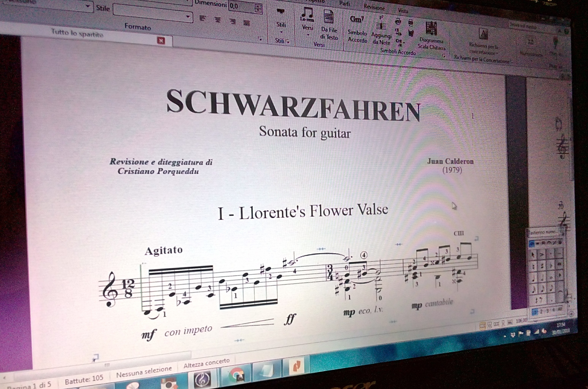This screenshot has height=389, width=588.
Task: Open the Stili group dialog launcher
Action: pyautogui.click(x=288, y=42)
